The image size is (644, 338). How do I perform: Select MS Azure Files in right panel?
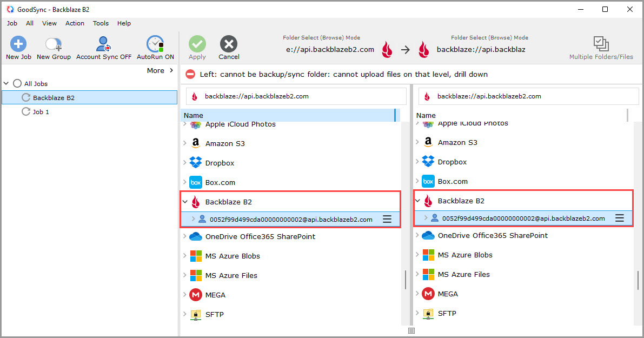[464, 274]
